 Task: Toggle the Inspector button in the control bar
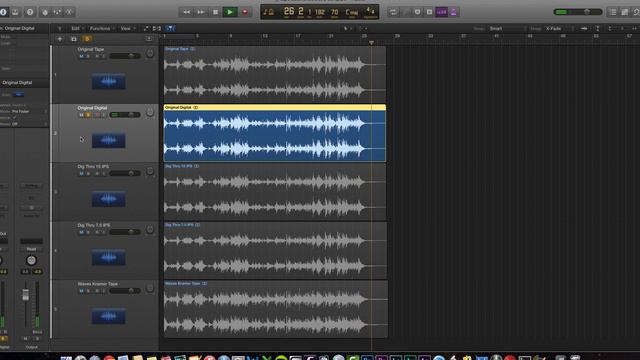[x=3, y=12]
